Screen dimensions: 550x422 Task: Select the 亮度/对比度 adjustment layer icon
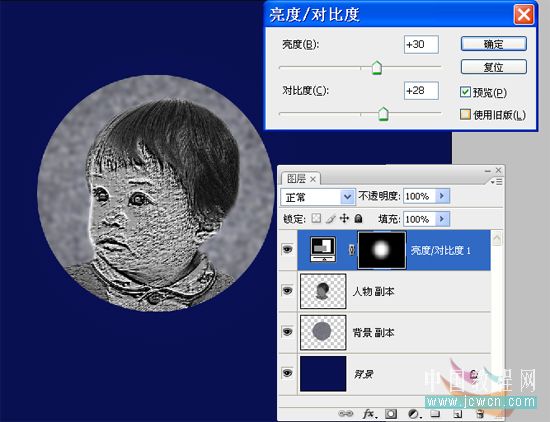tap(323, 249)
